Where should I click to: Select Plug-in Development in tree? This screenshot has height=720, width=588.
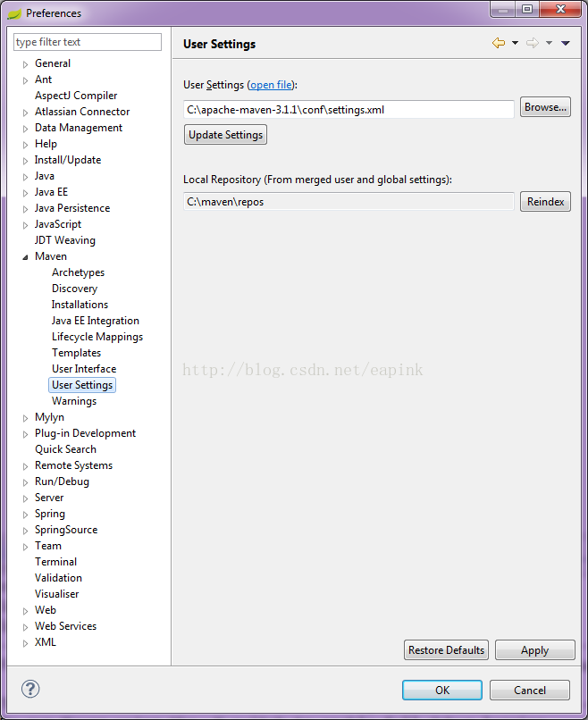[86, 433]
